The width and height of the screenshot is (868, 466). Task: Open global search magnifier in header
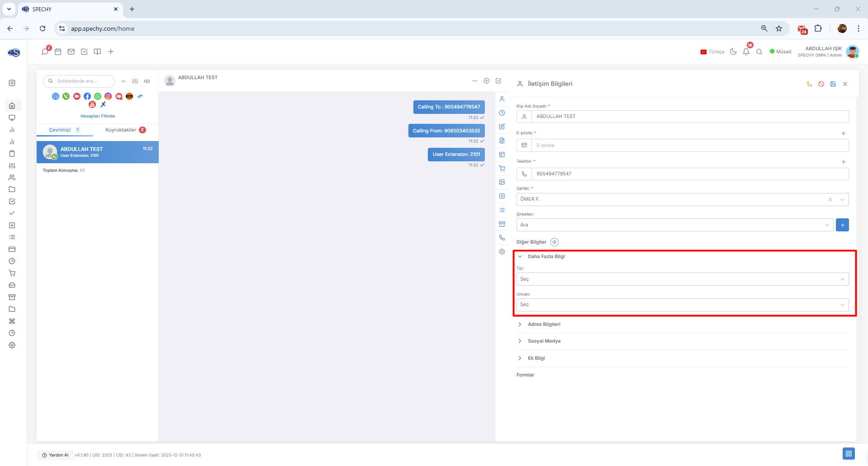pyautogui.click(x=759, y=52)
